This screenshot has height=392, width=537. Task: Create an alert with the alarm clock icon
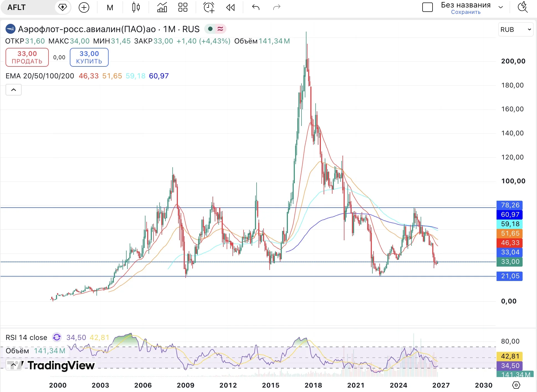tap(209, 7)
